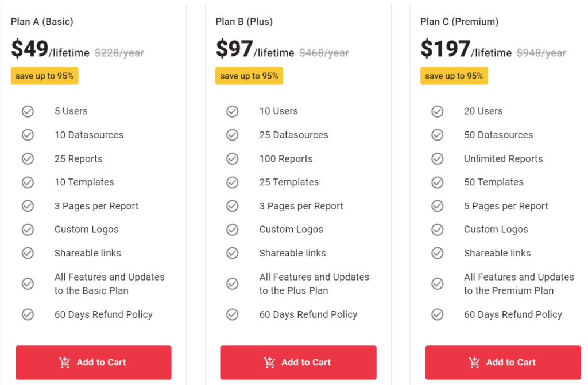Image resolution: width=588 pixels, height=385 pixels.
Task: Click the checkmark next to 60 Days Refund Policy in Plan A
Action: 28,314
